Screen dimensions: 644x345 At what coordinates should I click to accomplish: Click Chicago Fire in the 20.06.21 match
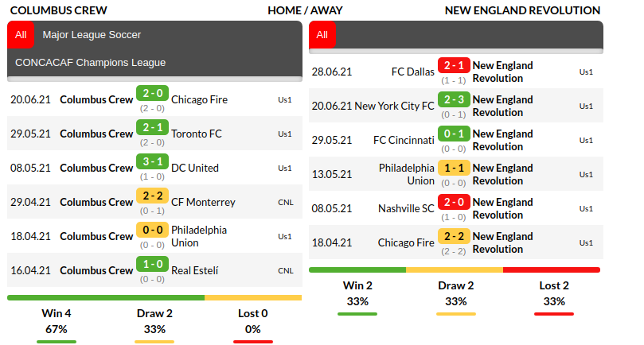[199, 100]
